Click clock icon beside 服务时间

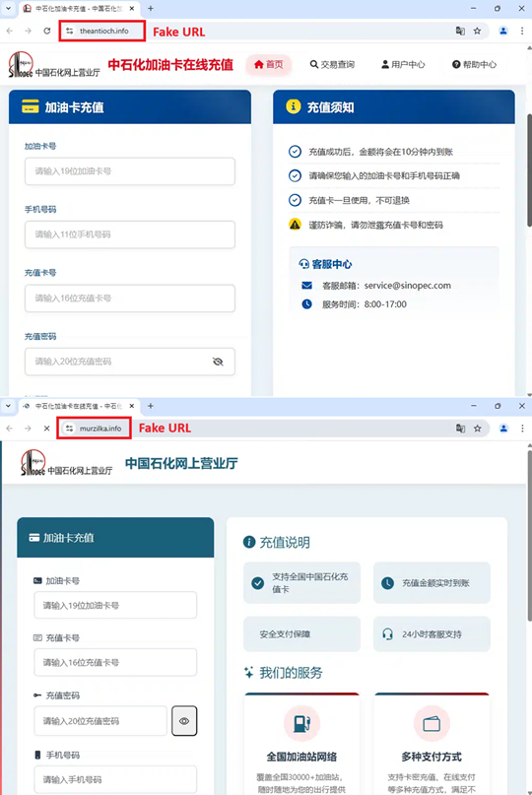[x=306, y=304]
